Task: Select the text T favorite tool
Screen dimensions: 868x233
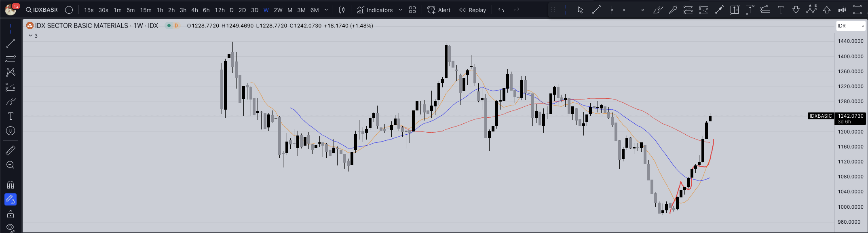Action: coord(781,10)
